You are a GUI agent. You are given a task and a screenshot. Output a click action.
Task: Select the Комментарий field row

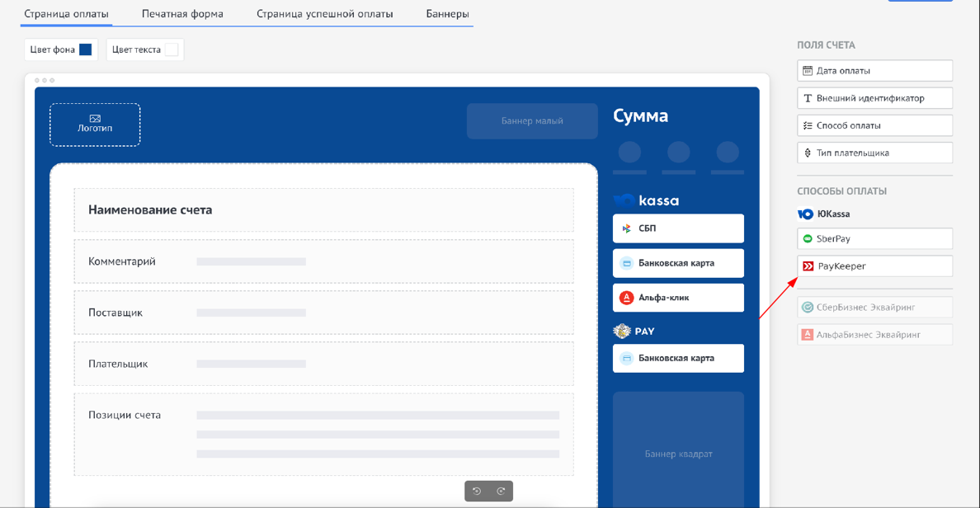click(323, 261)
